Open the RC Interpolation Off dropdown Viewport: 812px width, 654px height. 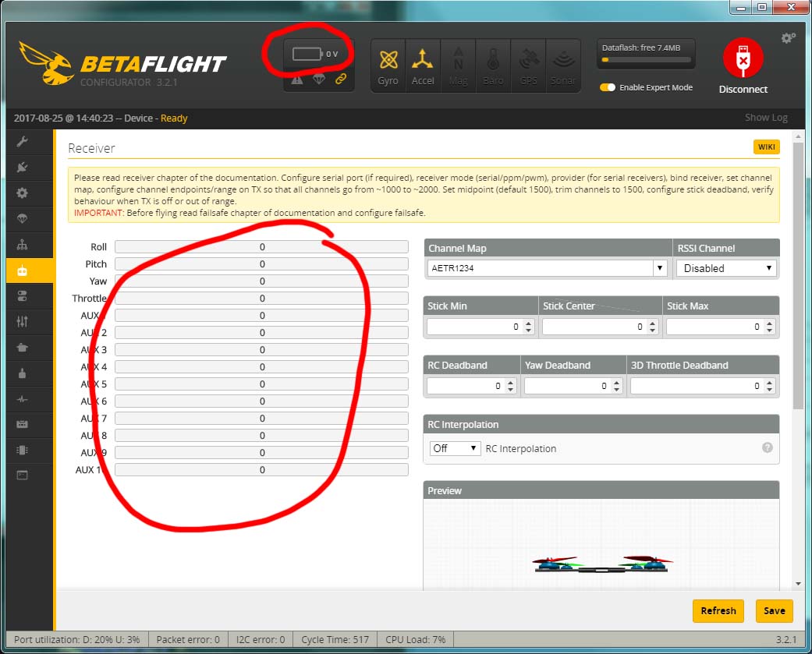(455, 448)
